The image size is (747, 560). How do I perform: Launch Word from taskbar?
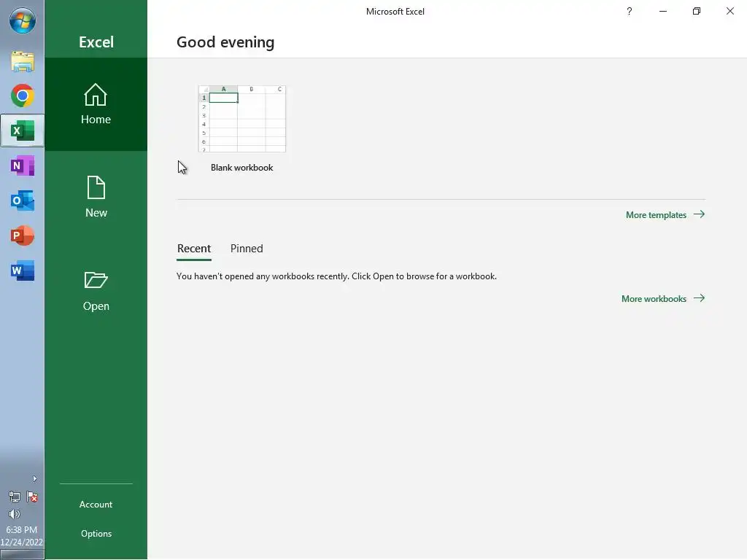[x=23, y=271]
